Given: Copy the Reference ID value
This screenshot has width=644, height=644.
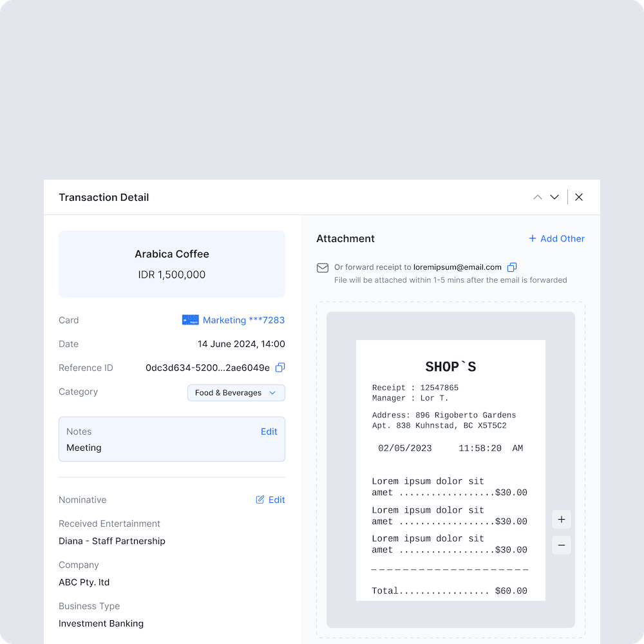Looking at the screenshot, I should tap(280, 368).
